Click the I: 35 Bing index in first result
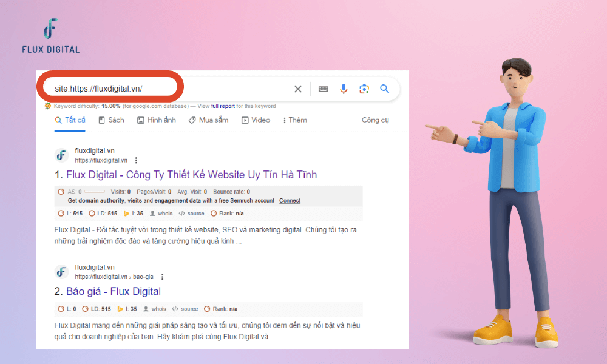 tap(133, 213)
